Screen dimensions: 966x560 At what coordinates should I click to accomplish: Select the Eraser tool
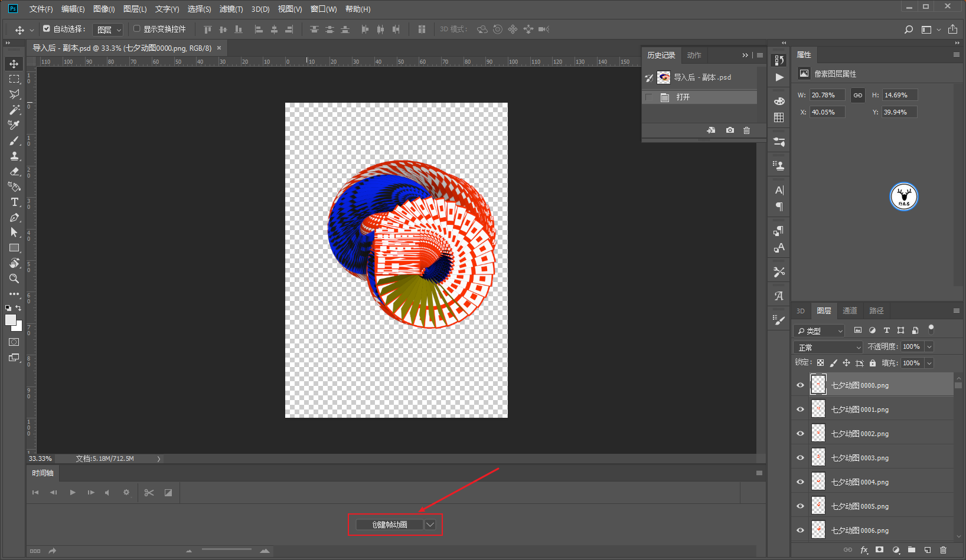[14, 171]
